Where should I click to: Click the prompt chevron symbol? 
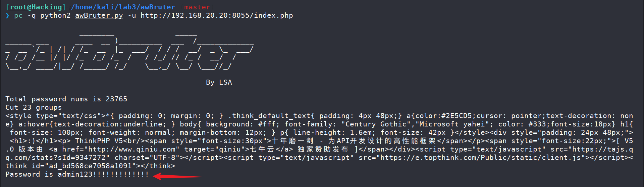(7, 15)
